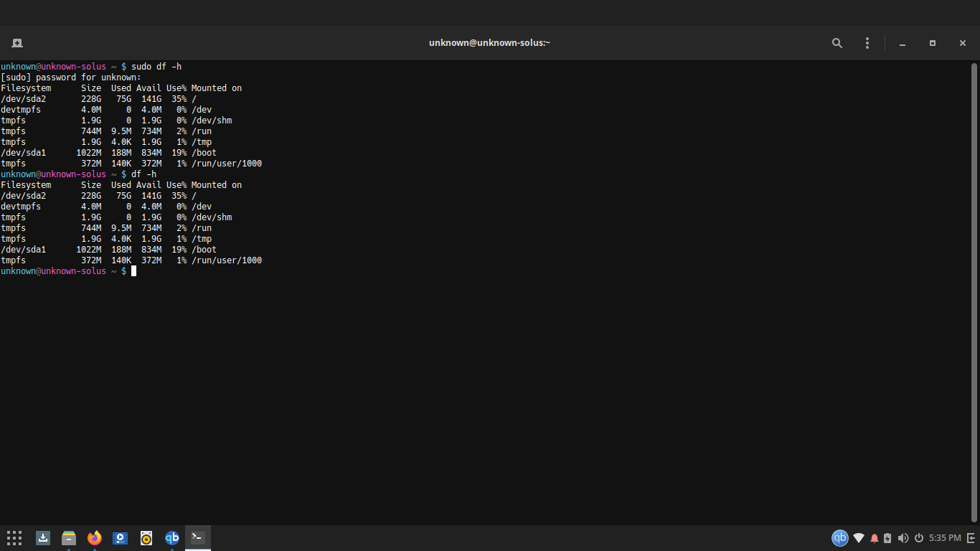Show notifications via the red bell
The height and width of the screenshot is (551, 980).
tap(875, 538)
